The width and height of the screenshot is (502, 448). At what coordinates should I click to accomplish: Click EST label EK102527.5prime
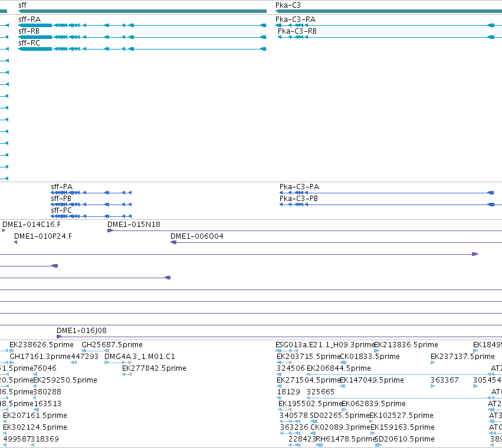[402, 416]
